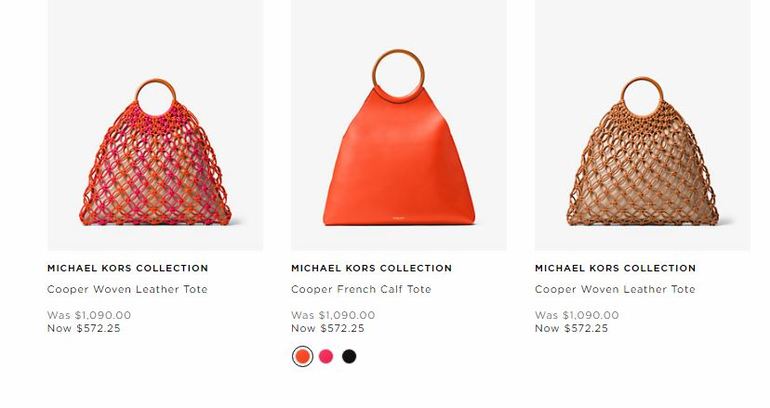
Task: Pick the black color swatch
Action: tap(349, 356)
